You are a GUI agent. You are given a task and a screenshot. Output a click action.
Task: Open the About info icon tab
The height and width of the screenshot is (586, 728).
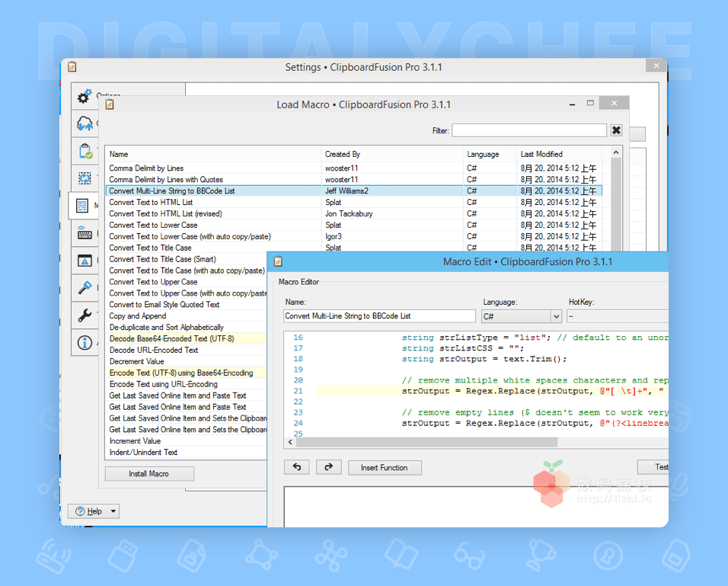(x=85, y=343)
